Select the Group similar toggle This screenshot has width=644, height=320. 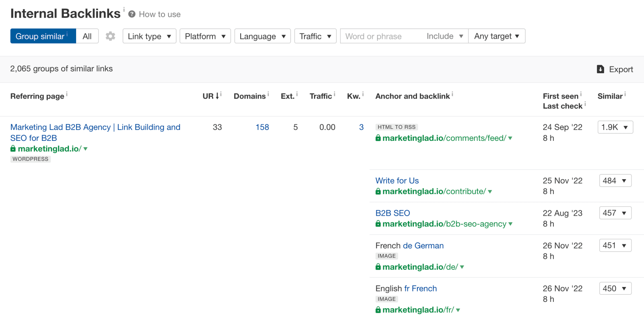[x=43, y=36]
